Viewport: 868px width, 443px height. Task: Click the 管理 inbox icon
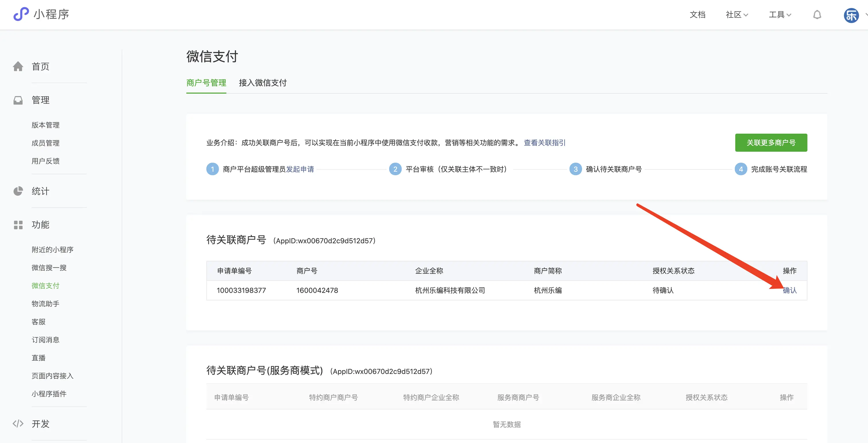(x=18, y=100)
